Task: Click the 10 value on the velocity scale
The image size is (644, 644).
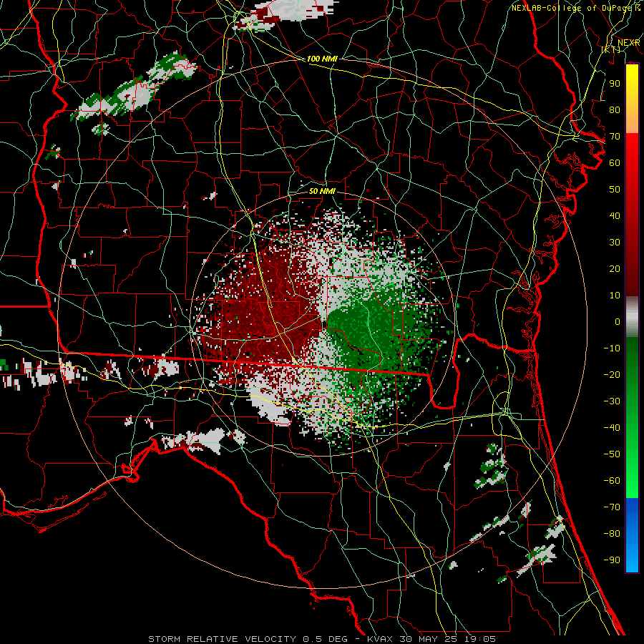Action: (x=615, y=296)
